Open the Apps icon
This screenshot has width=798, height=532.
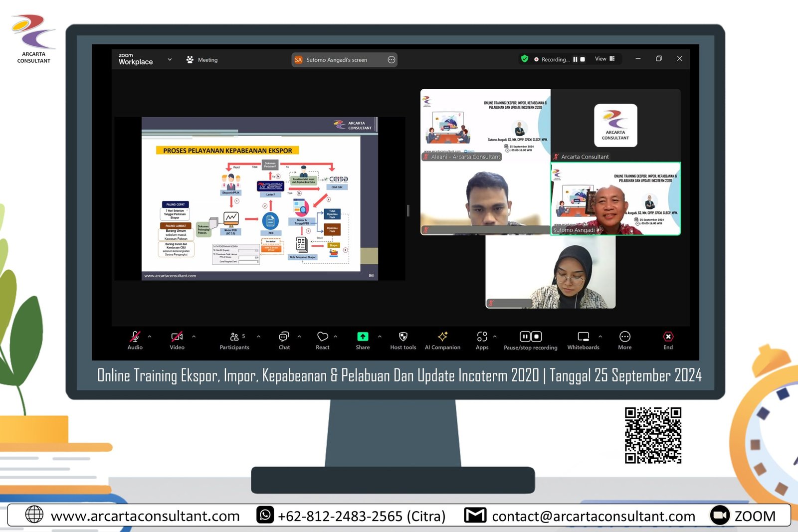coord(482,337)
